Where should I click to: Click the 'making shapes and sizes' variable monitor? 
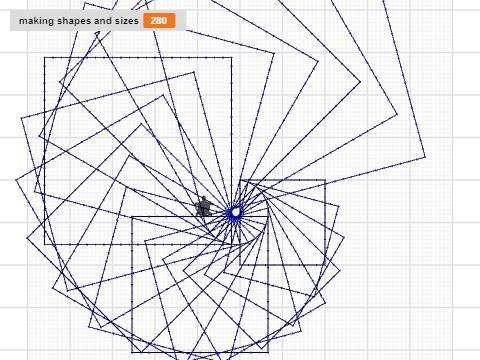(98, 21)
